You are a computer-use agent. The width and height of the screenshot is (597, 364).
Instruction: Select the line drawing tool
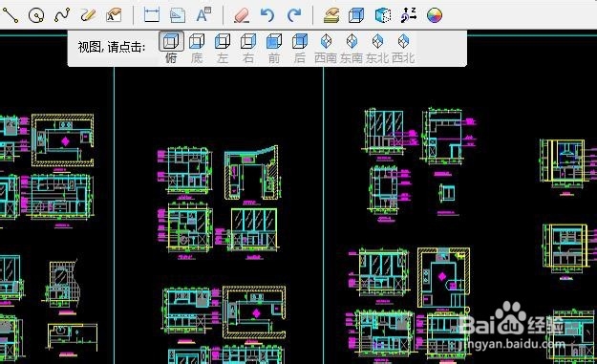(x=10, y=15)
